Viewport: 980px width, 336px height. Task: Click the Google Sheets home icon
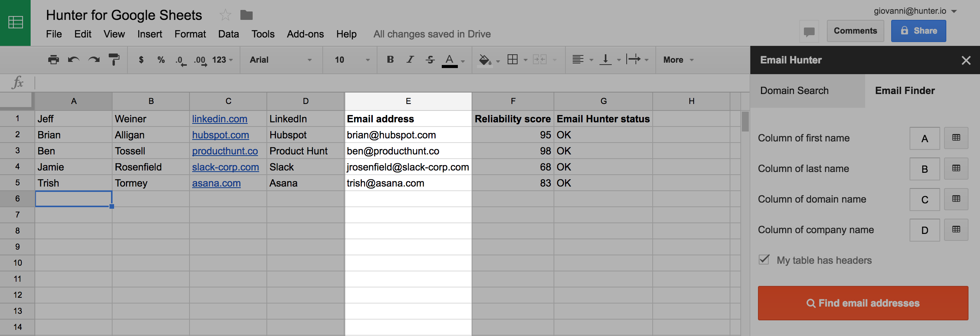coord(15,23)
